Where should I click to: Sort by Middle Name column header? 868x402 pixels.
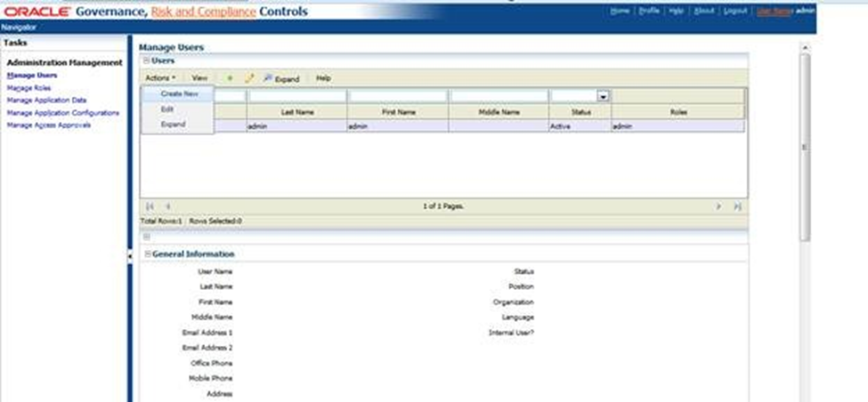tap(499, 112)
